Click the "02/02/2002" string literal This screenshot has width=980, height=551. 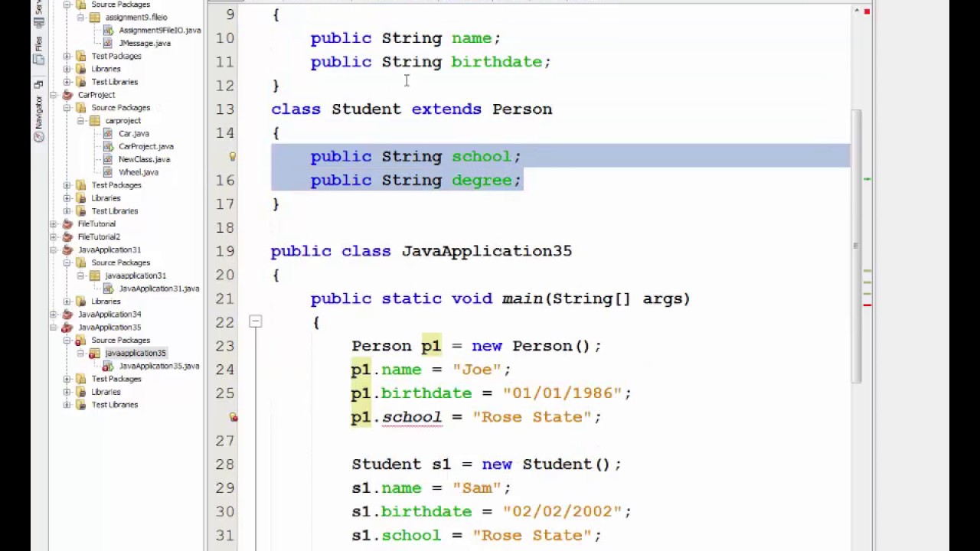coord(562,511)
